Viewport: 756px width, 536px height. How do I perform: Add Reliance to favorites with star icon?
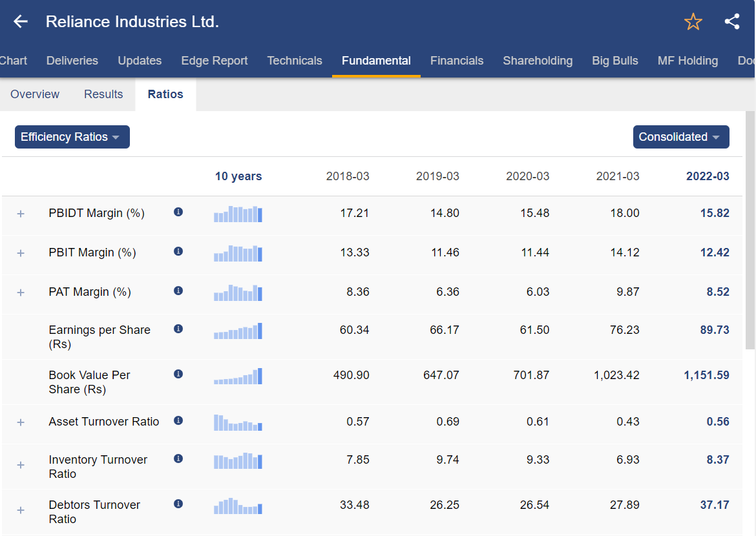693,22
